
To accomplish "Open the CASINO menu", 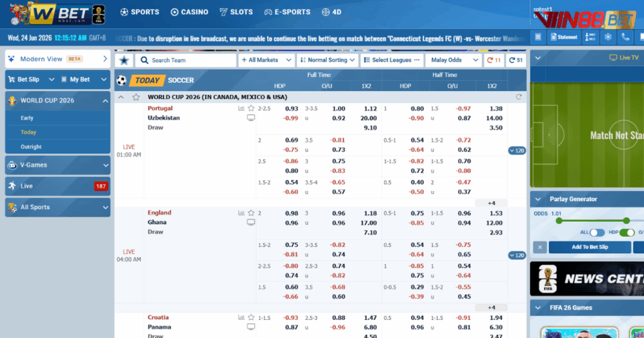I will point(189,13).
